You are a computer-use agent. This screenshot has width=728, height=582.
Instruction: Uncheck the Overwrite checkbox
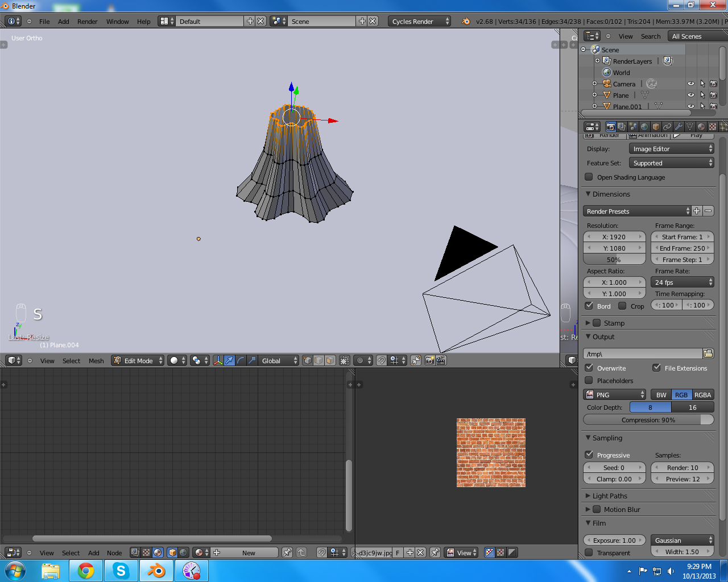pyautogui.click(x=589, y=368)
